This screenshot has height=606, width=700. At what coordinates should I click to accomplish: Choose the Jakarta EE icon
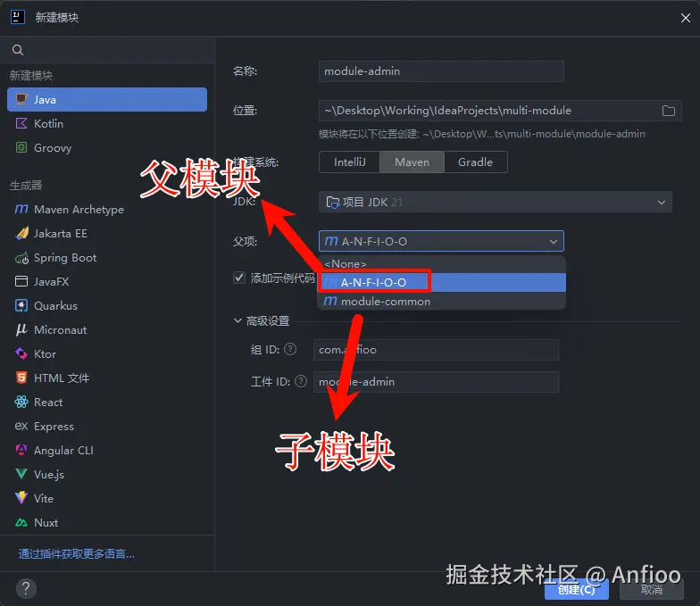tap(21, 234)
